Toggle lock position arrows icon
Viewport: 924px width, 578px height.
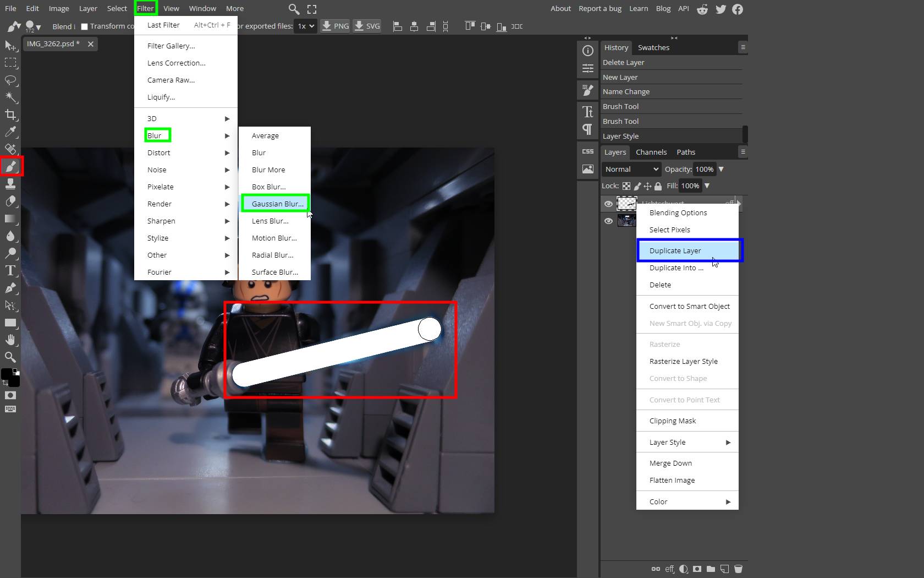(647, 186)
